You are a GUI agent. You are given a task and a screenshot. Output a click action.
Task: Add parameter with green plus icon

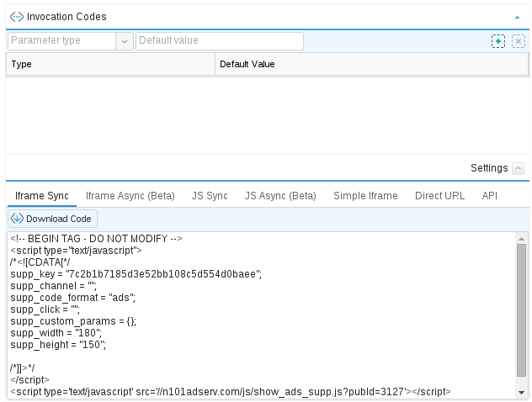498,41
